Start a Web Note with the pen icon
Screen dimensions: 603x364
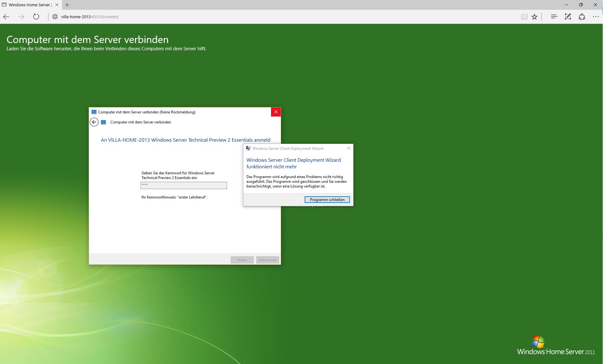tap(568, 17)
